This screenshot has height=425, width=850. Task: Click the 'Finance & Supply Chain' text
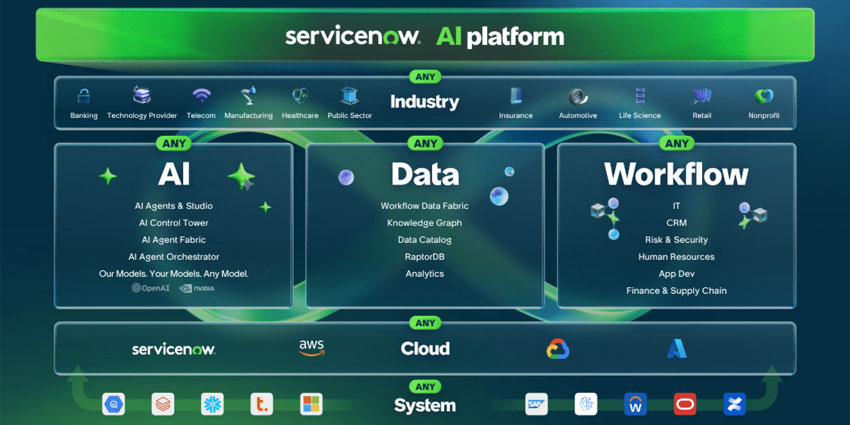coord(677,291)
